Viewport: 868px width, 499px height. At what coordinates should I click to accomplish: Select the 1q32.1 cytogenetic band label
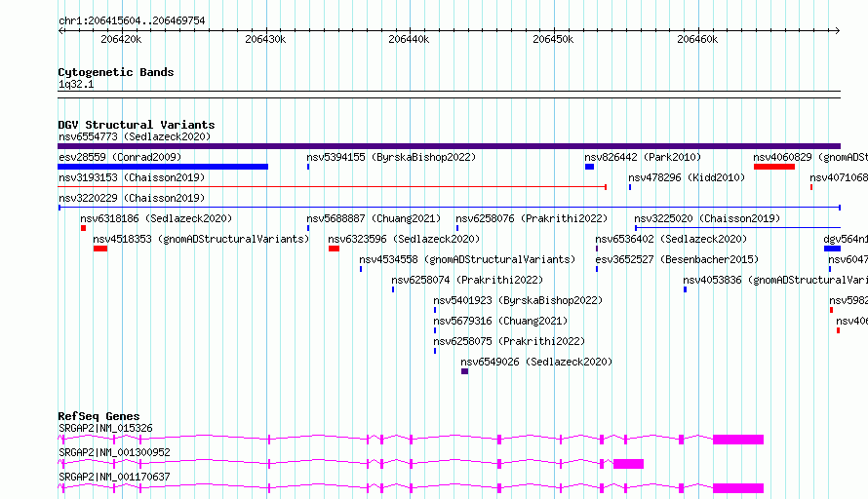tap(76, 84)
